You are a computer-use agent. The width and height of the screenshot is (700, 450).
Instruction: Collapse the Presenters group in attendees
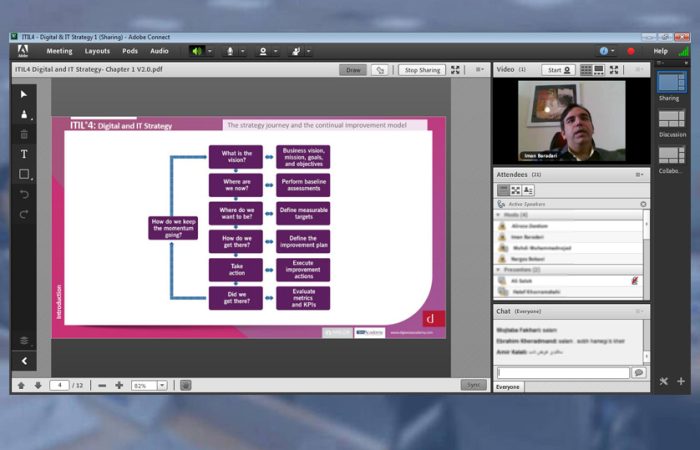coord(498,270)
